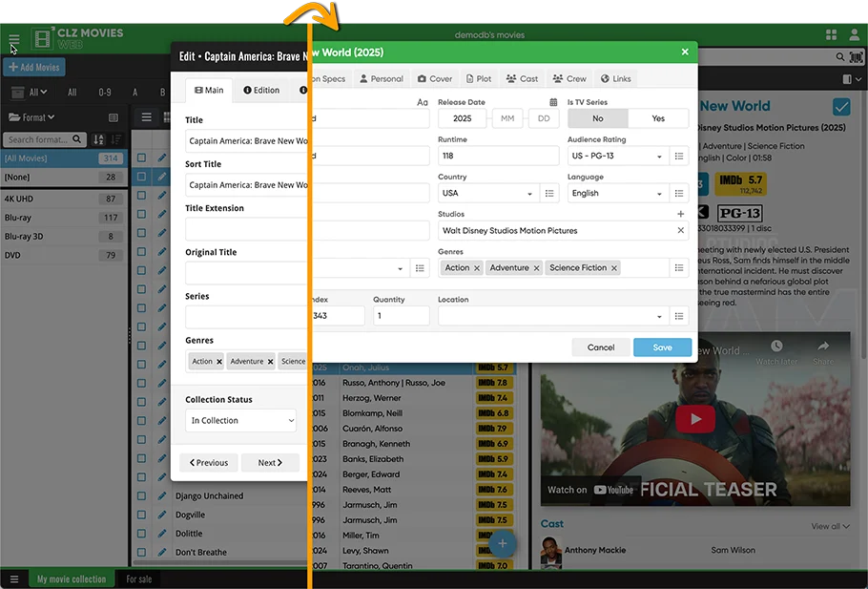The height and width of the screenshot is (589, 868).
Task: Click the floating blue plus button
Action: pos(502,543)
